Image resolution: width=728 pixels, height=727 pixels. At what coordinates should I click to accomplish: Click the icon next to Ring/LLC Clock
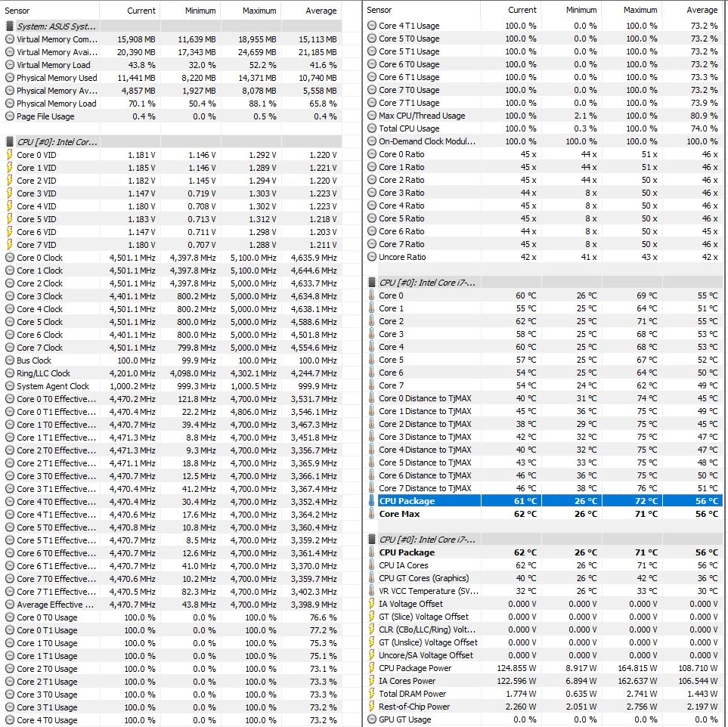(9, 373)
